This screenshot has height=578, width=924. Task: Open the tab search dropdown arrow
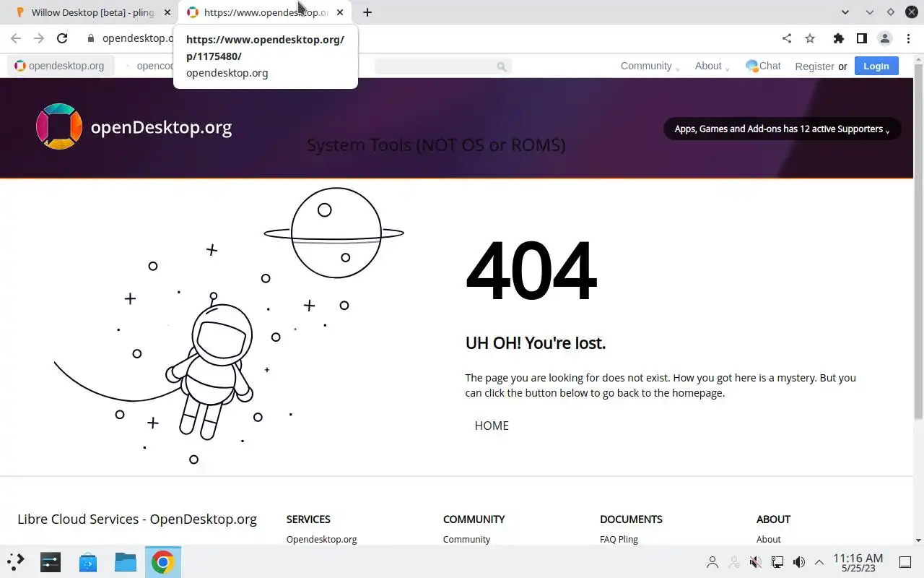point(846,12)
